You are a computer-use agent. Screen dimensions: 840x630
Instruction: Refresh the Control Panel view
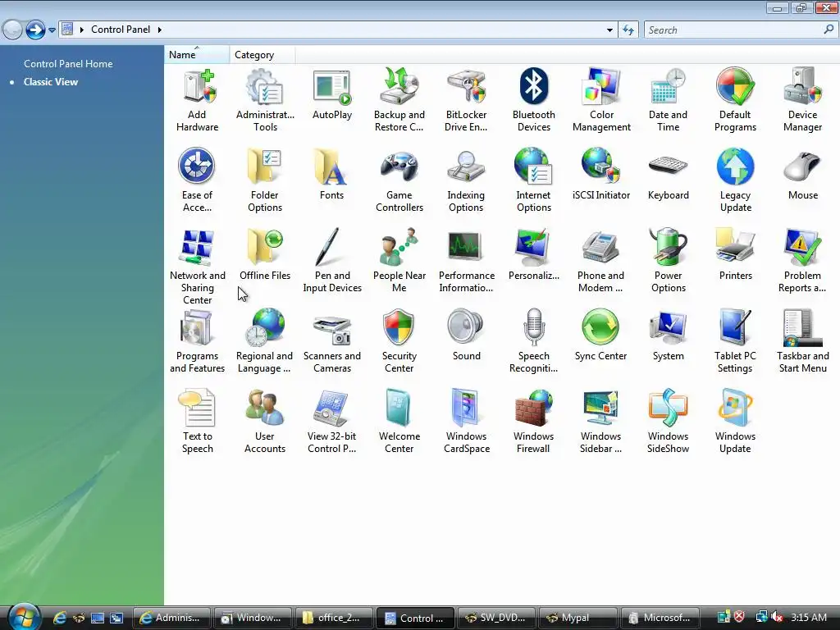click(x=628, y=30)
